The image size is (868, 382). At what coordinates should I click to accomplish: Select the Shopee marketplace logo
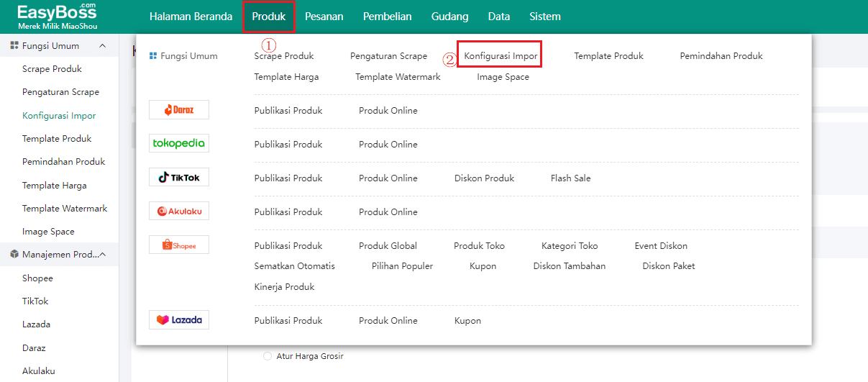coord(179,245)
